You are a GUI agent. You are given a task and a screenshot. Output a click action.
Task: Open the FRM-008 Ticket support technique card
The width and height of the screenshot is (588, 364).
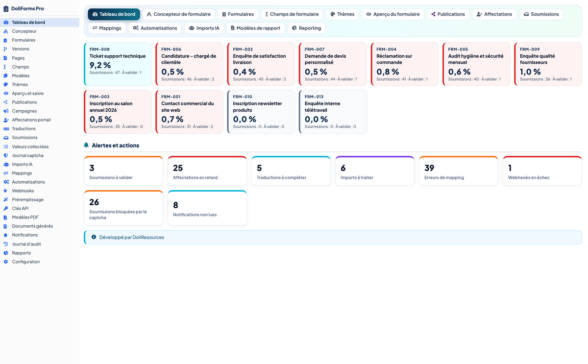point(118,64)
